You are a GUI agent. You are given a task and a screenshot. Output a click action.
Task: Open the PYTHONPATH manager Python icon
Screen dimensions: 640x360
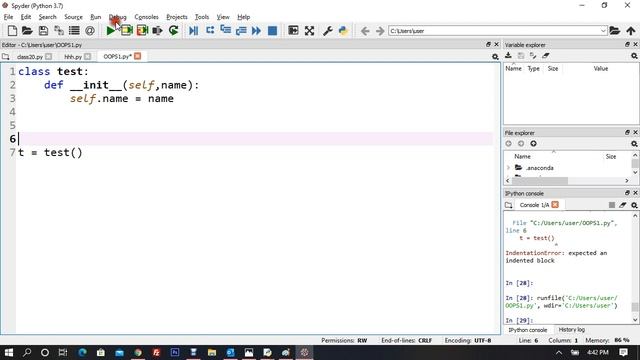[343, 31]
